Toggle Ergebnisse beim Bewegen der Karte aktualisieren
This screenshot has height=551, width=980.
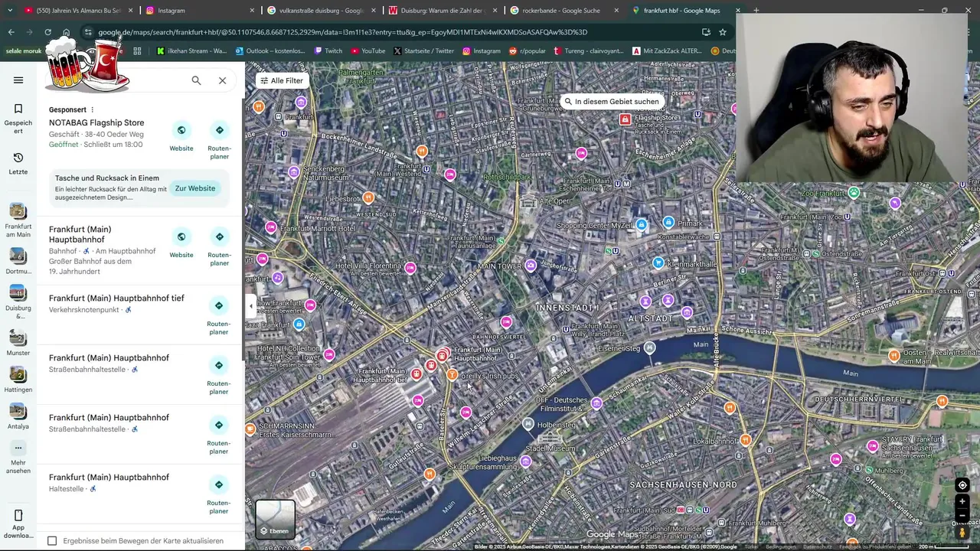[x=52, y=540]
